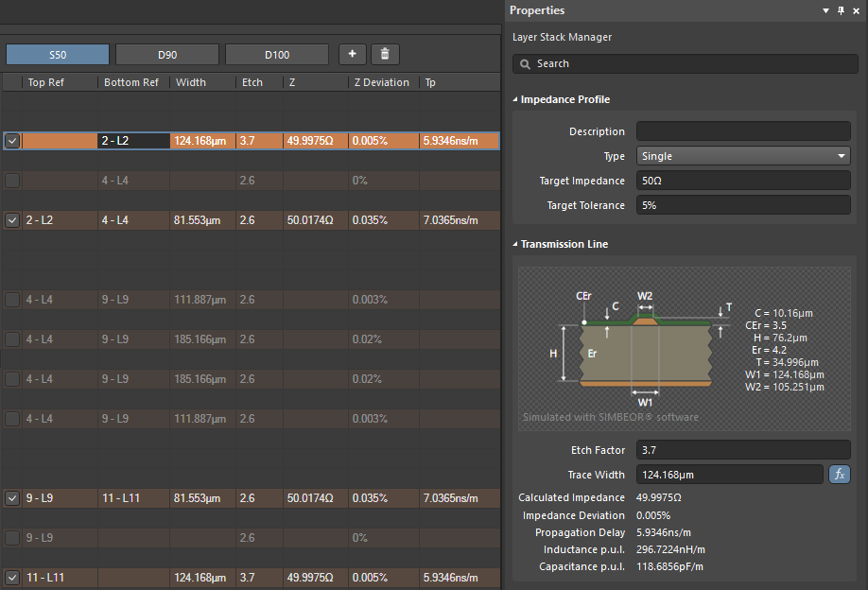The width and height of the screenshot is (868, 590).
Task: Pin the Properties panel
Action: tap(841, 10)
